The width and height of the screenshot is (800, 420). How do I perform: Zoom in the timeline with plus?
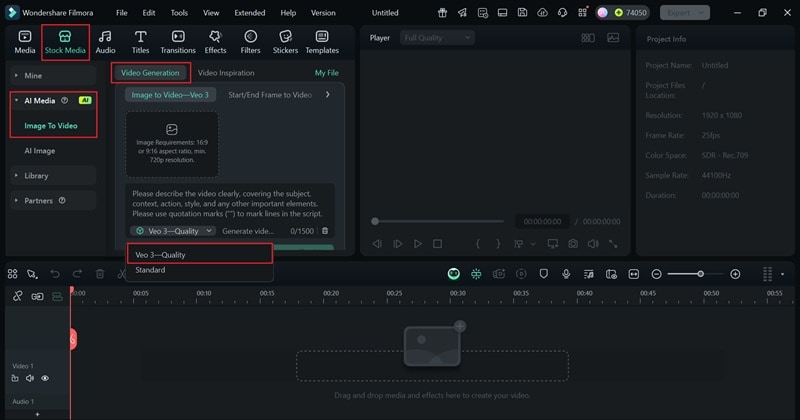(735, 274)
